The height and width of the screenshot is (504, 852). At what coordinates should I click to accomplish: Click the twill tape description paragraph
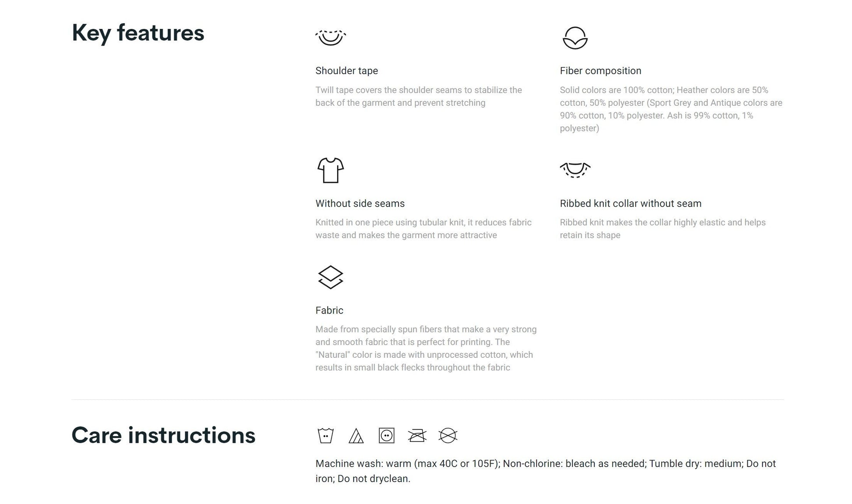[418, 96]
